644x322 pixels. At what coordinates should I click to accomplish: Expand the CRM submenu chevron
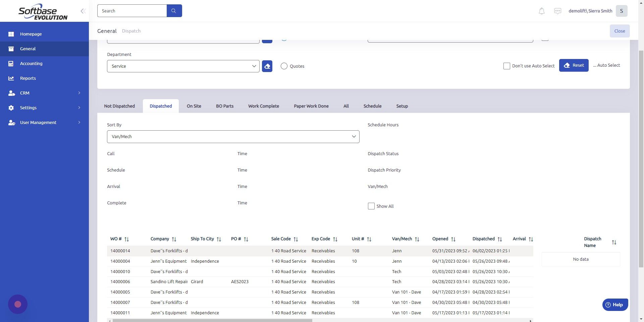tap(79, 93)
